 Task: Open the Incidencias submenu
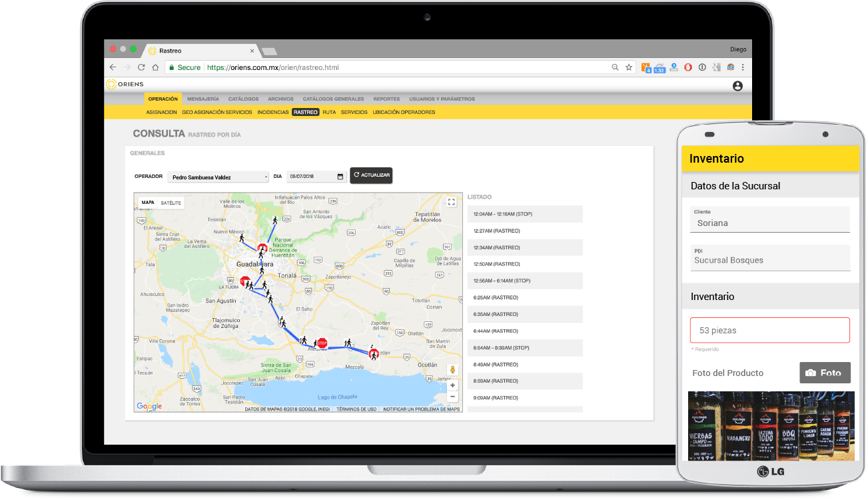273,113
